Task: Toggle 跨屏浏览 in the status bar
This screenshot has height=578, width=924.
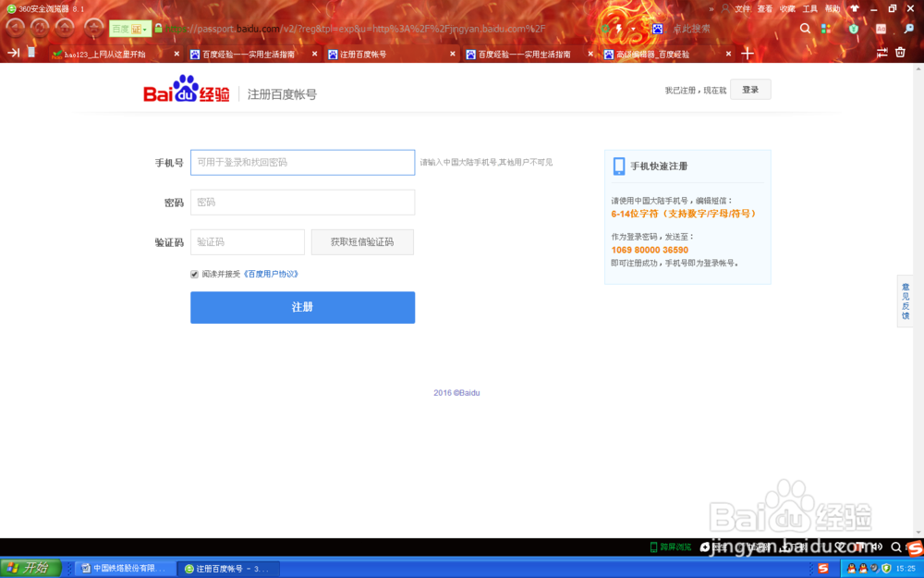Action: [675, 547]
